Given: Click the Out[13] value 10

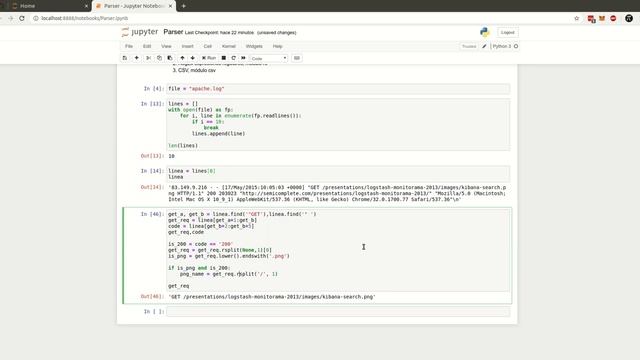Looking at the screenshot, I should click(171, 156).
